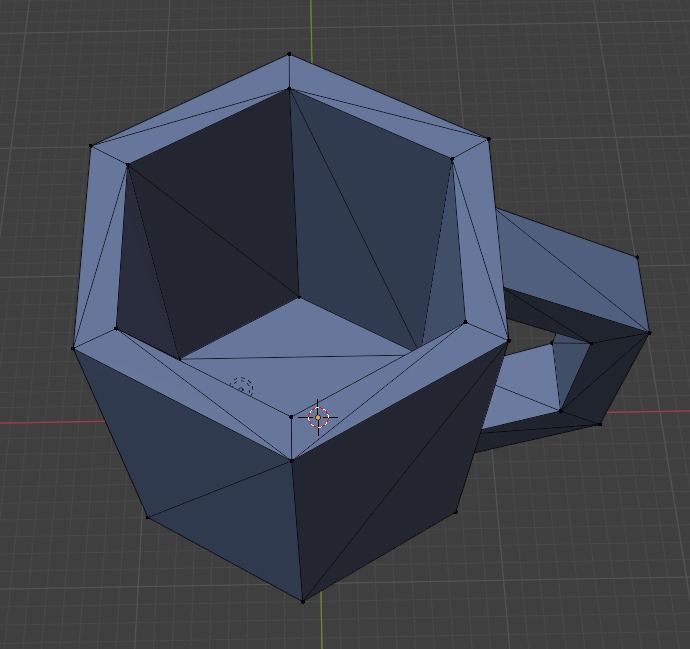
Task: Select the rightmost vertex on the mug handle
Action: pyautogui.click(x=650, y=333)
